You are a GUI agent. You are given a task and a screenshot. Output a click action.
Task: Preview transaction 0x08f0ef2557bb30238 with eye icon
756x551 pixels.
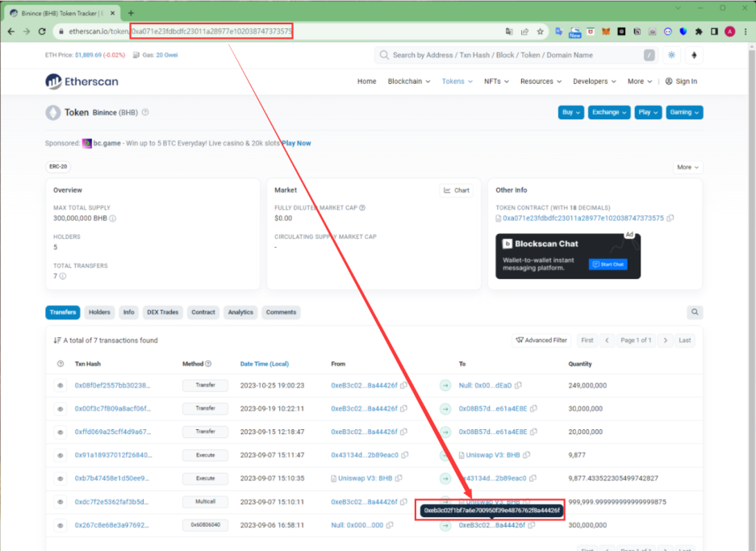pos(61,386)
